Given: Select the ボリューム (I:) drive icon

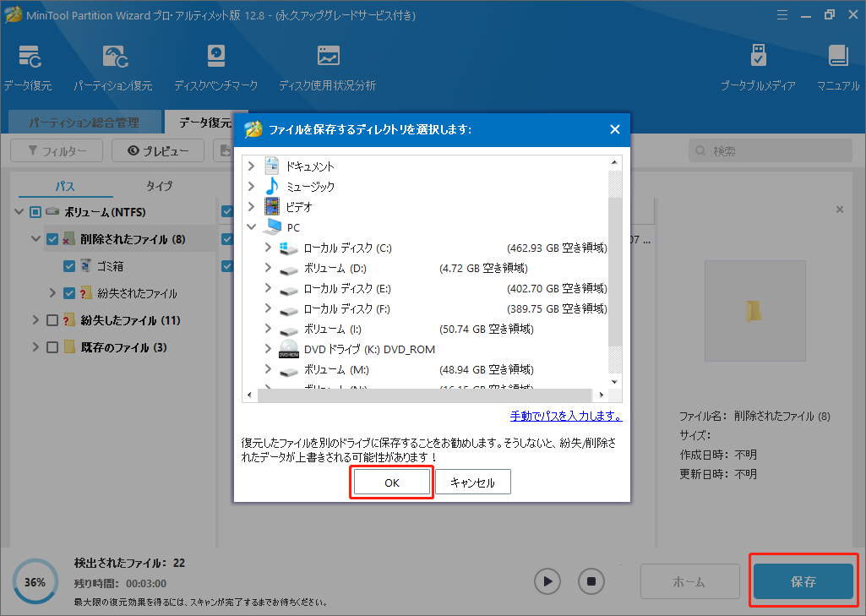Looking at the screenshot, I should click(288, 331).
